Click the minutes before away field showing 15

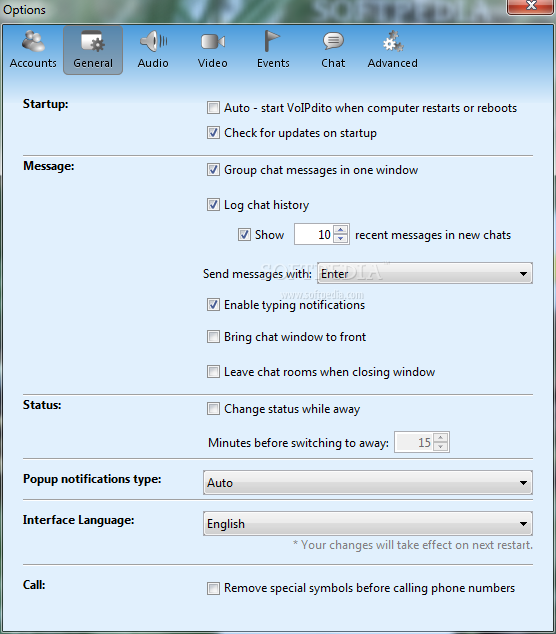[x=414, y=442]
